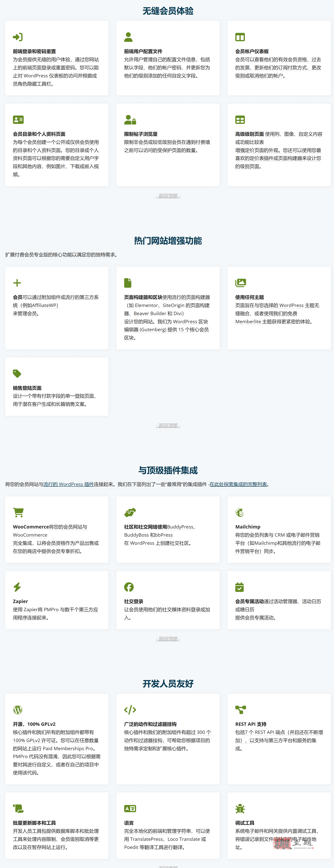Click 返回顶部 link below 销售登陆页面 card

coord(168,426)
